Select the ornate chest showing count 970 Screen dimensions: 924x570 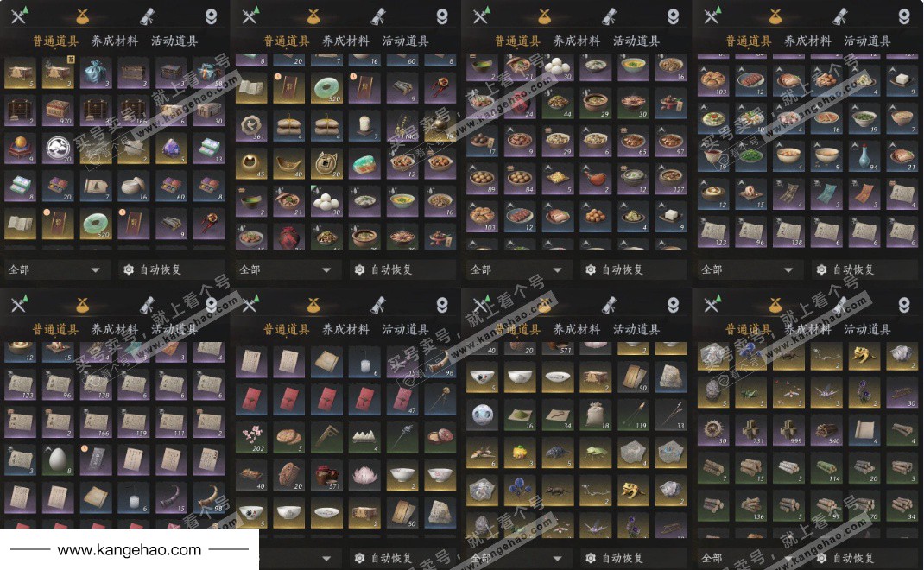(58, 111)
